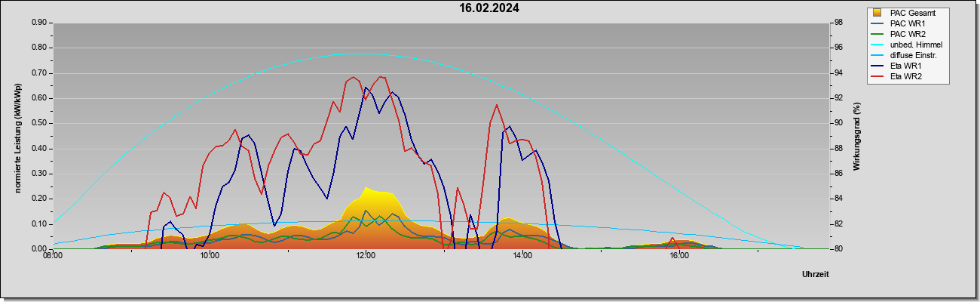The width and height of the screenshot is (980, 302).
Task: Select the unbed. Himmel legend entry
Action: (x=907, y=45)
